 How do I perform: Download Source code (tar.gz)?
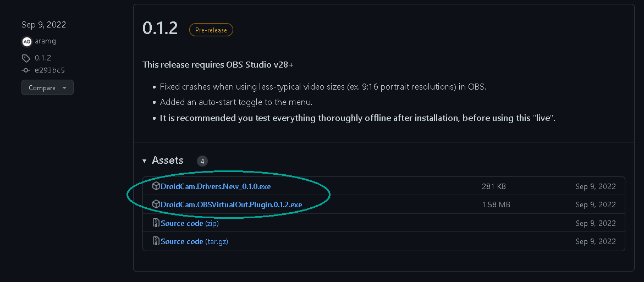point(193,241)
